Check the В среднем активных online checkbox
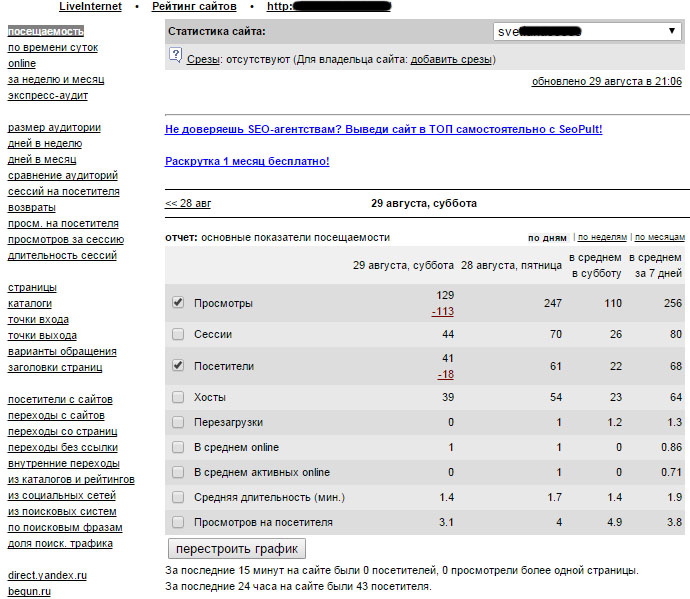Viewport: 690px width, 599px height. (x=178, y=472)
